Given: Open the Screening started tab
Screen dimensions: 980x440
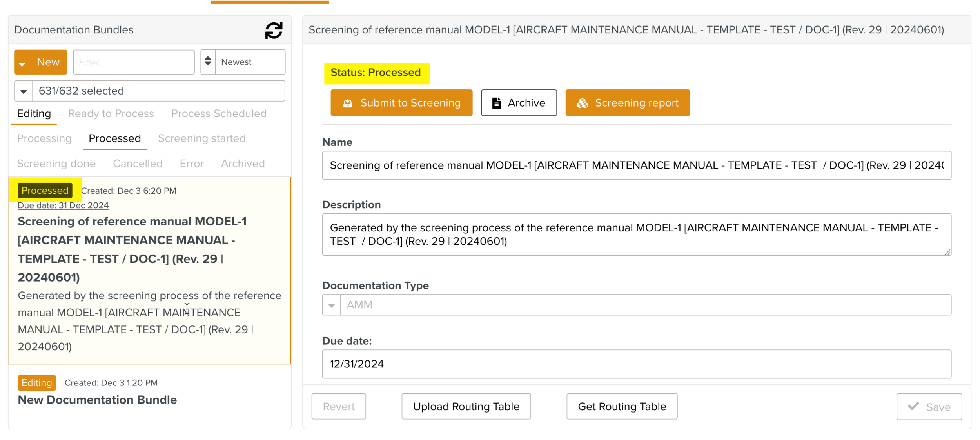Looking at the screenshot, I should [201, 138].
